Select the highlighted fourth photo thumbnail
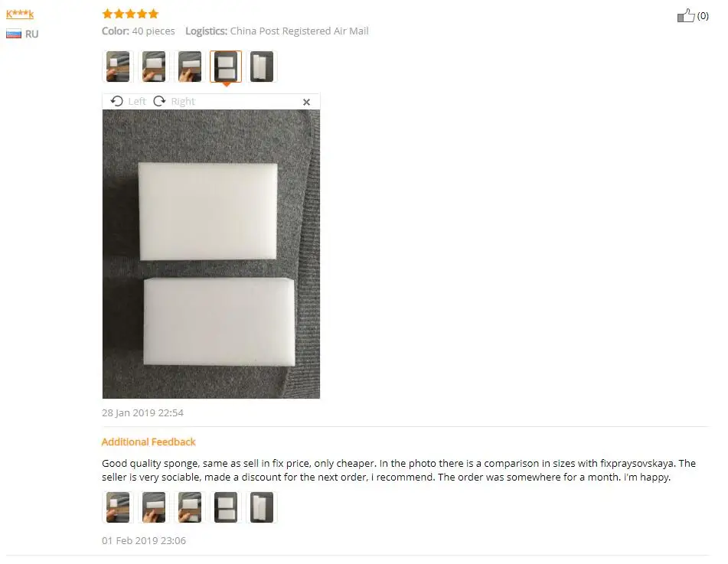 pos(226,67)
